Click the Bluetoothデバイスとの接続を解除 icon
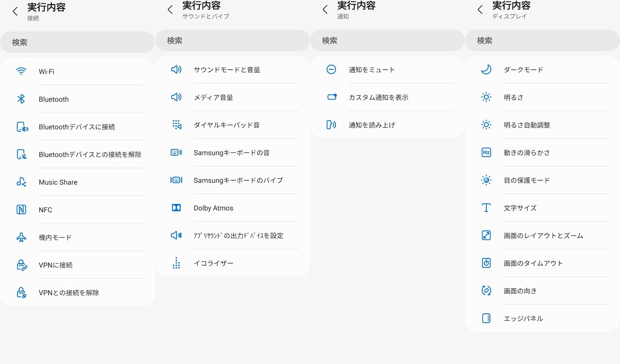 22,154
